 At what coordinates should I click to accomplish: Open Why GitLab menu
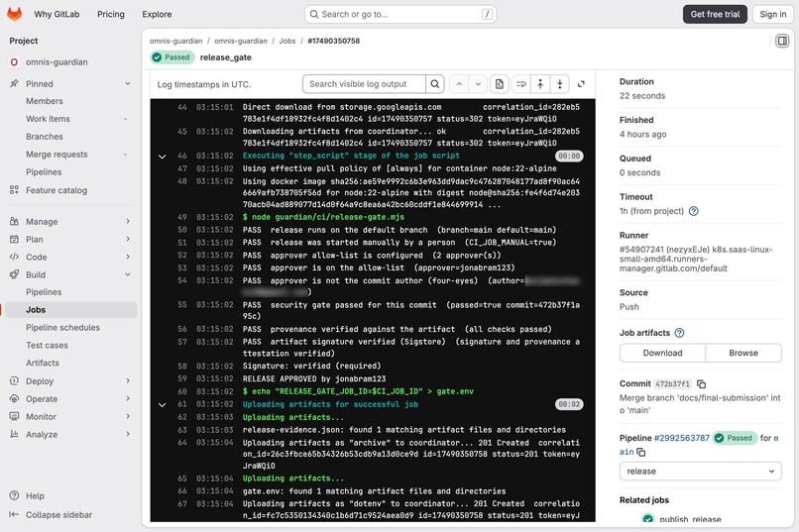coord(57,14)
